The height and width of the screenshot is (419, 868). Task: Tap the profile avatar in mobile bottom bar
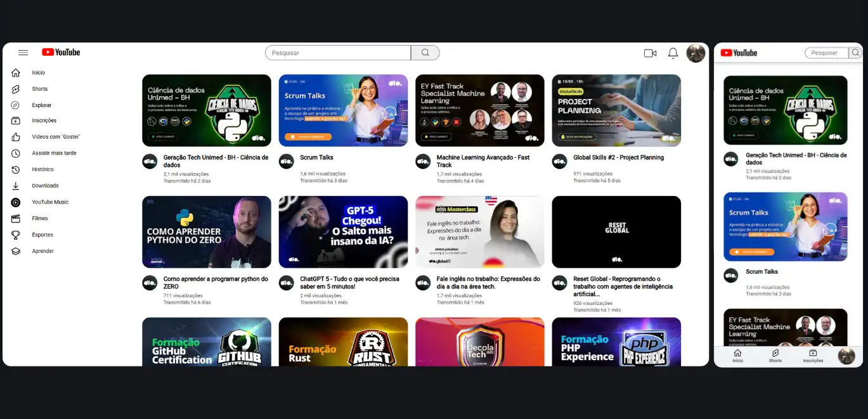[846, 356]
